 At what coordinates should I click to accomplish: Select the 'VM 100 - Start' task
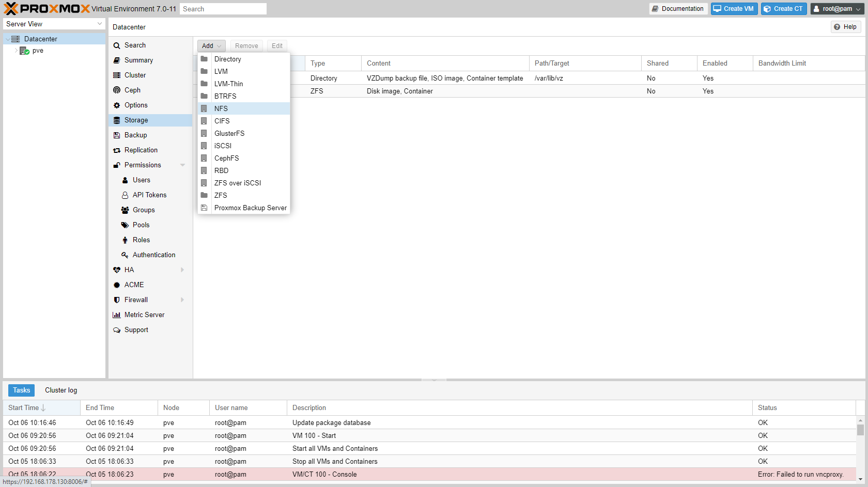click(x=429, y=436)
